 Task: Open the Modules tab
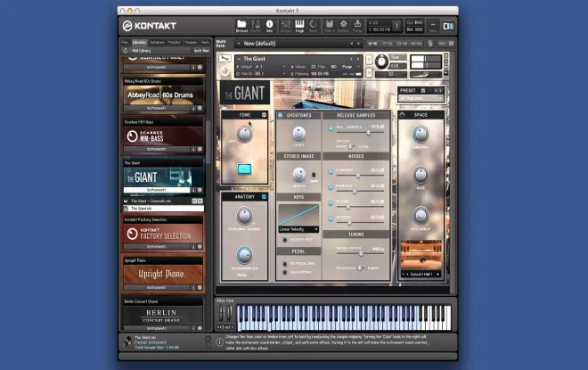(191, 43)
